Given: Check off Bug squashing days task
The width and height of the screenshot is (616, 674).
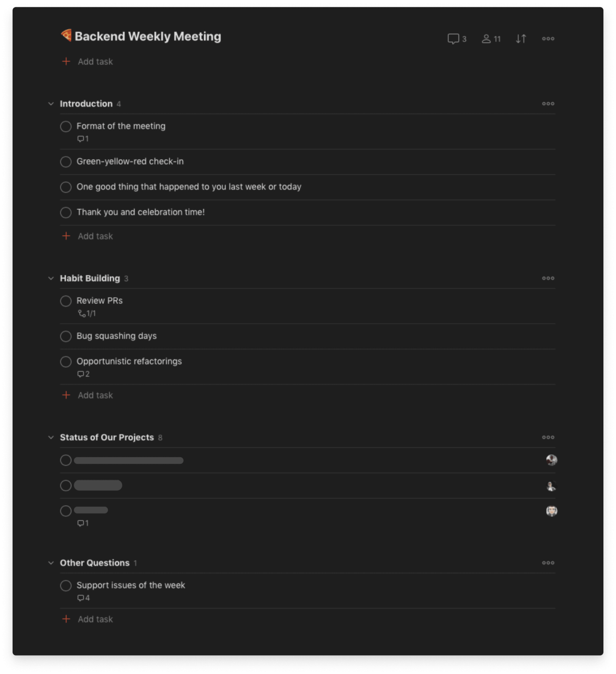Looking at the screenshot, I should pyautogui.click(x=66, y=336).
